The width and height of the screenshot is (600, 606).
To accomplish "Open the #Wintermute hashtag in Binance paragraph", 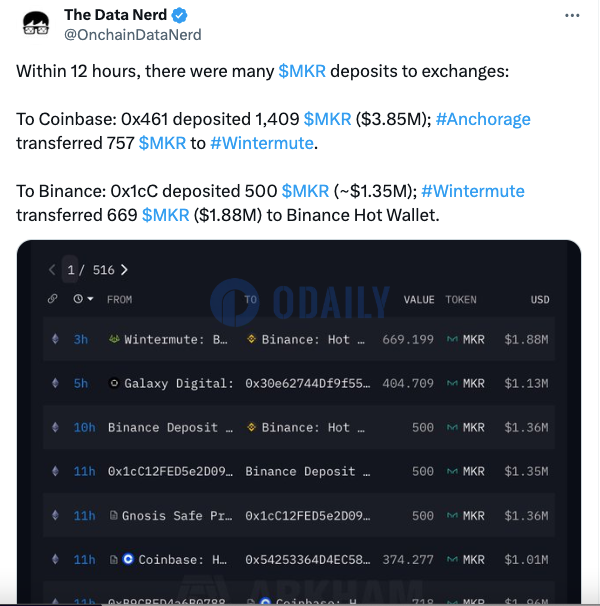I will (x=473, y=190).
